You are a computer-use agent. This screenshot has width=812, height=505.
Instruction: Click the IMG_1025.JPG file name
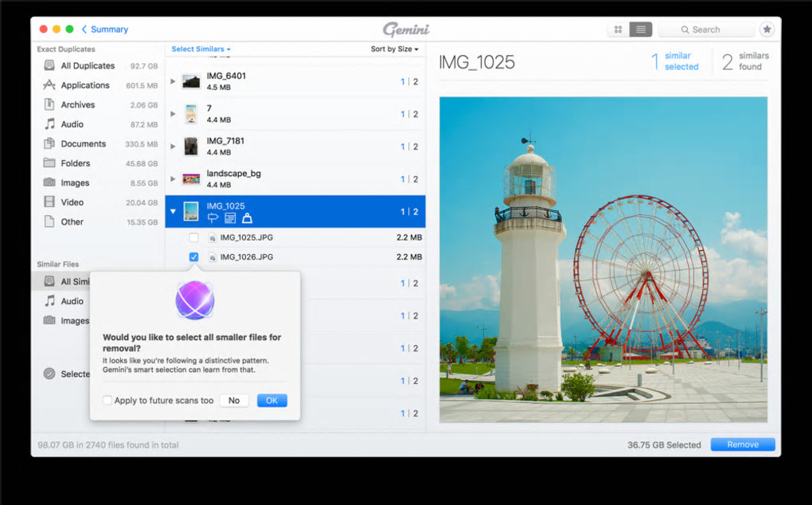point(247,237)
